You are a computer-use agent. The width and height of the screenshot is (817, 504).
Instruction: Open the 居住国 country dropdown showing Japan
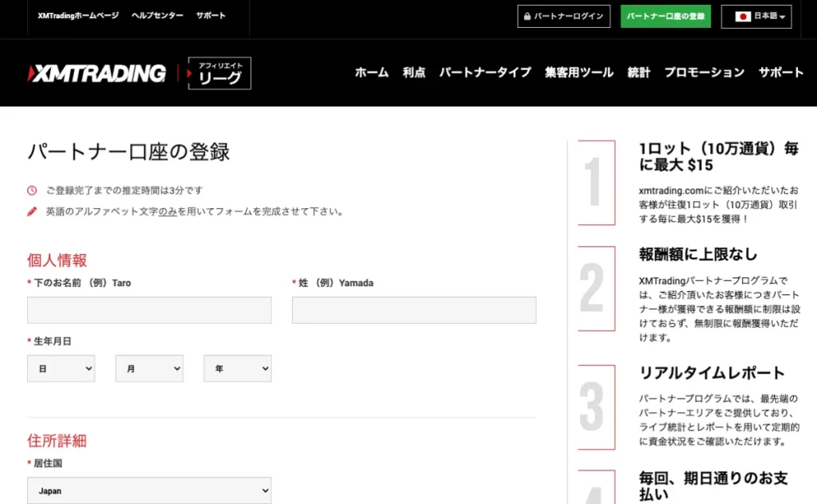[x=149, y=490]
